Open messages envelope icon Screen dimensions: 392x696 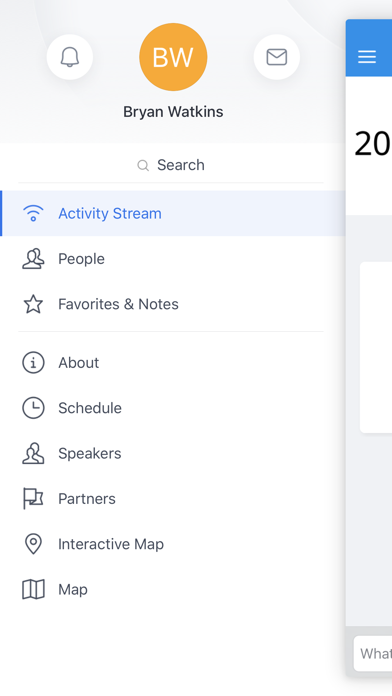(277, 57)
